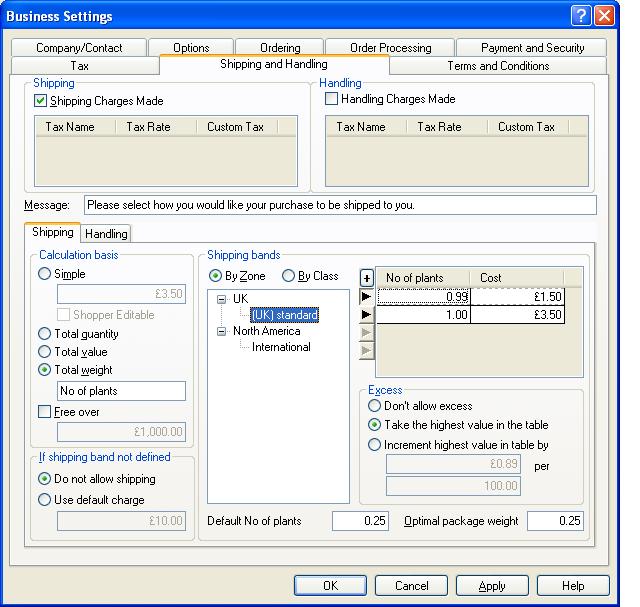Select Don't allow excess option
The image size is (640, 607).
tap(375, 407)
